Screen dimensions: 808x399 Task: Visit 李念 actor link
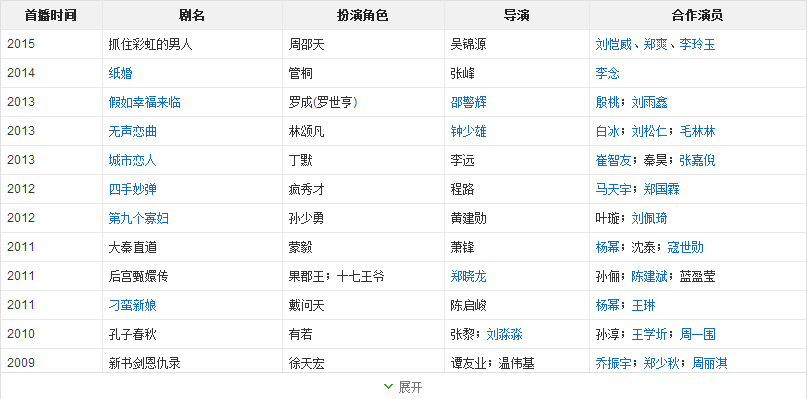(x=607, y=73)
